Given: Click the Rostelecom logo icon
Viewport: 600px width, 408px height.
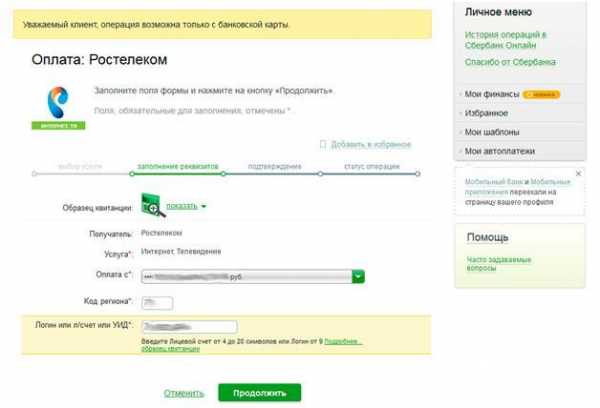Looking at the screenshot, I should (x=58, y=102).
